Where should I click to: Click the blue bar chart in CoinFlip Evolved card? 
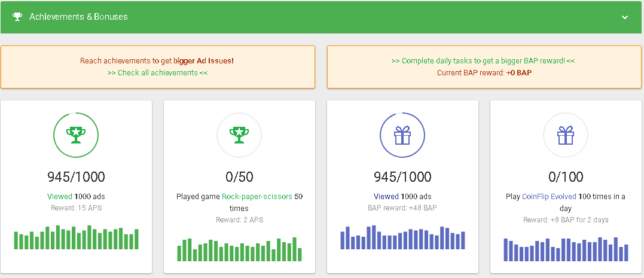coord(566,249)
